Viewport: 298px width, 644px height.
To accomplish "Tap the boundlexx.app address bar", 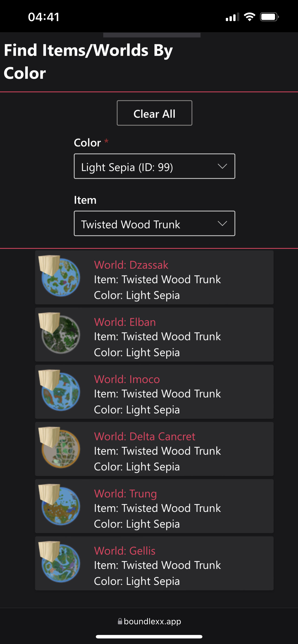I will click(x=149, y=622).
